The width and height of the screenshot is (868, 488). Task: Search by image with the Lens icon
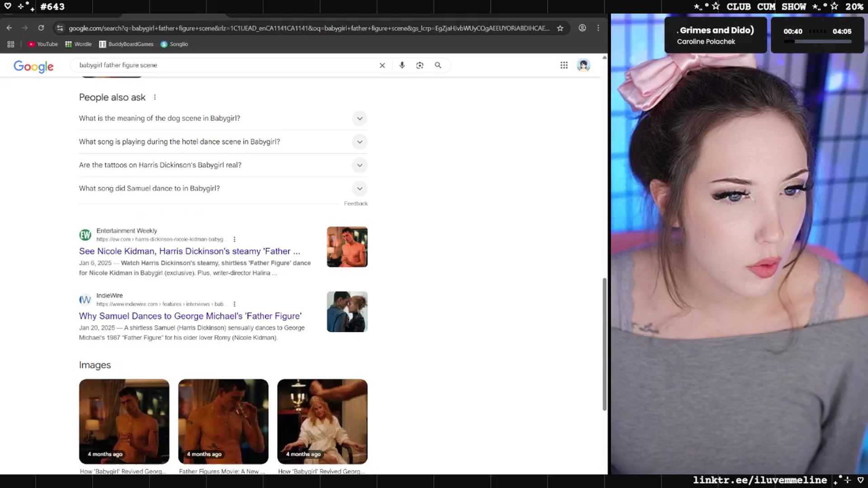[x=420, y=66]
